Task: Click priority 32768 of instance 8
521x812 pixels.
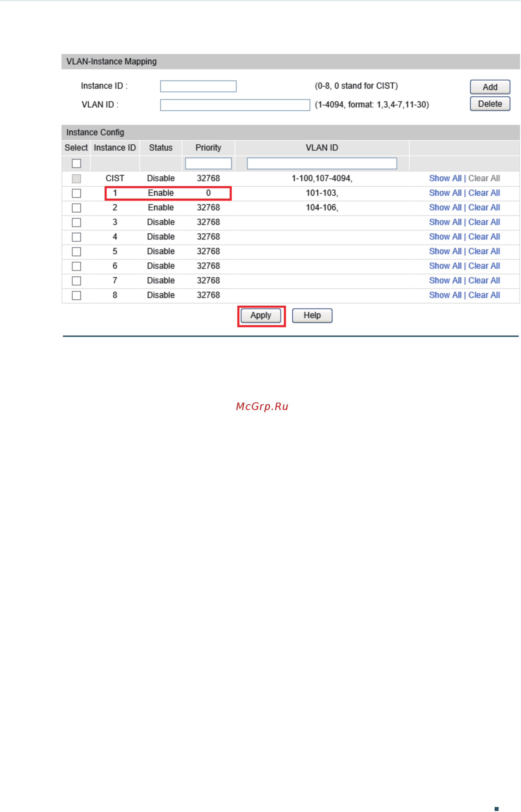Action: 209,295
